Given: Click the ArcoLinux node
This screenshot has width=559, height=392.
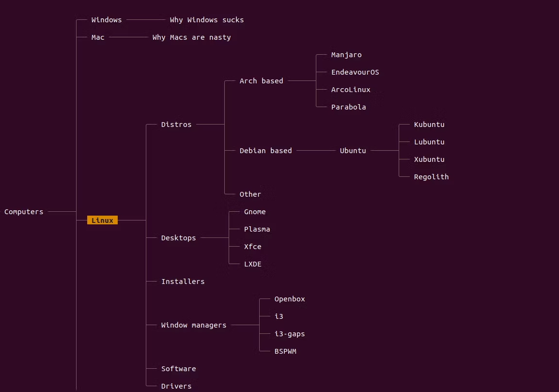Looking at the screenshot, I should click(x=351, y=90).
